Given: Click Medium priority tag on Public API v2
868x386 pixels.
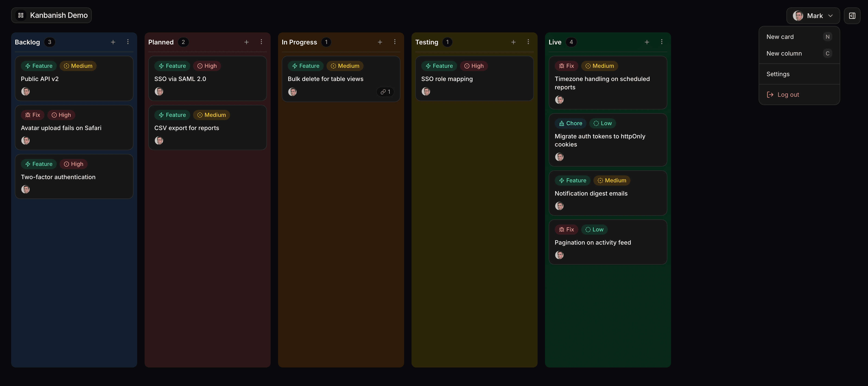Looking at the screenshot, I should [x=78, y=66].
